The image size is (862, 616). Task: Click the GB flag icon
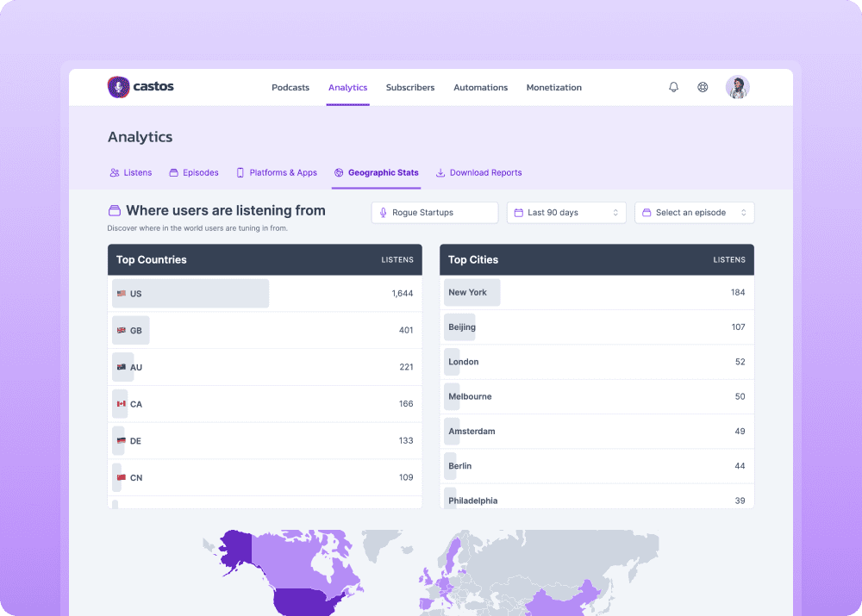(x=122, y=331)
